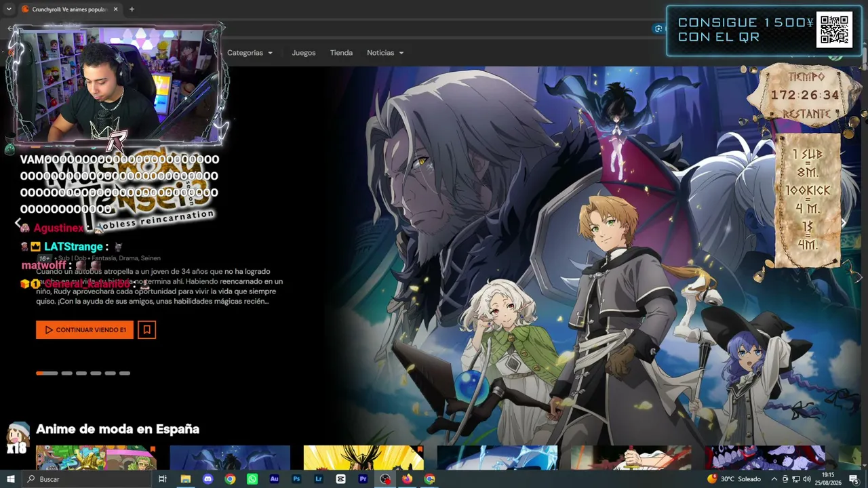Go to the Tienda store link
The width and height of the screenshot is (868, 488).
pyautogui.click(x=341, y=53)
